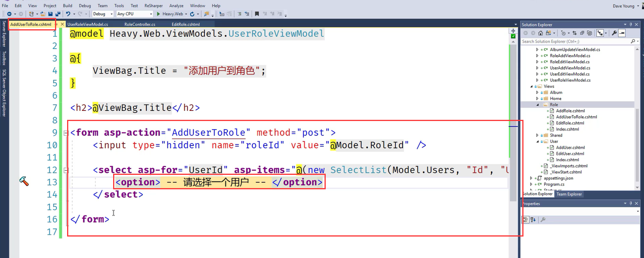Open EditRole.cshtml in Solution Explorer

(569, 123)
